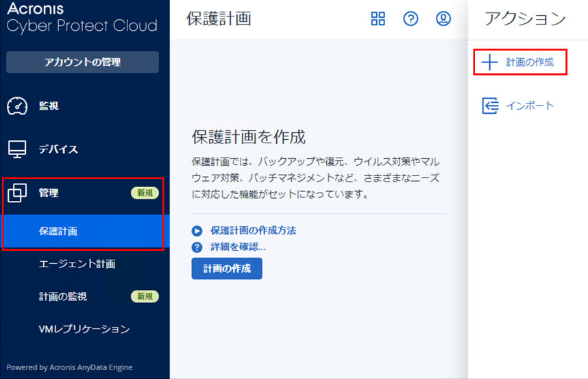
Task: Click the 保護計画を作成 heading text
Action: 249,137
